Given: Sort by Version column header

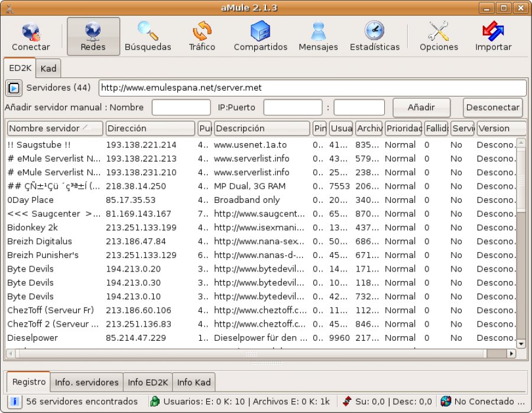Looking at the screenshot, I should tap(501, 128).
